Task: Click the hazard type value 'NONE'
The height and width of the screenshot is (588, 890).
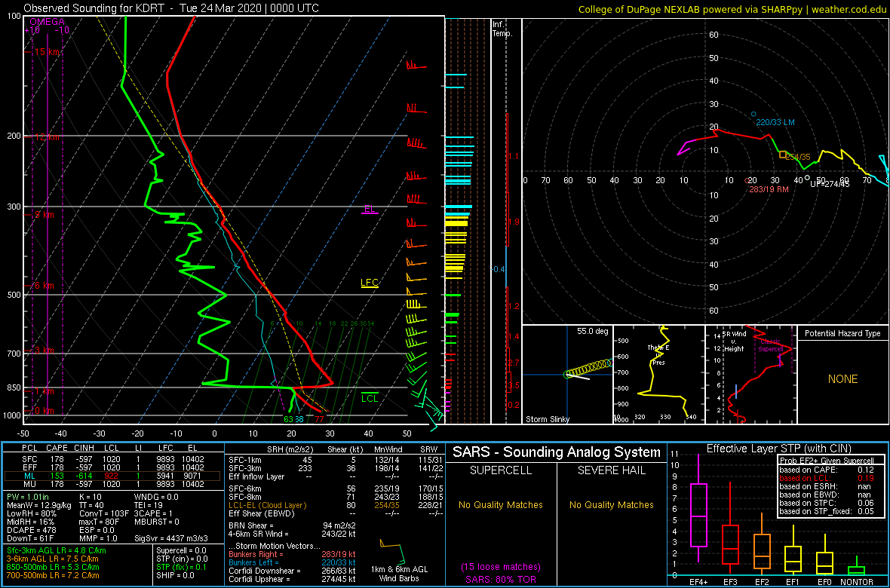Action: (x=842, y=379)
